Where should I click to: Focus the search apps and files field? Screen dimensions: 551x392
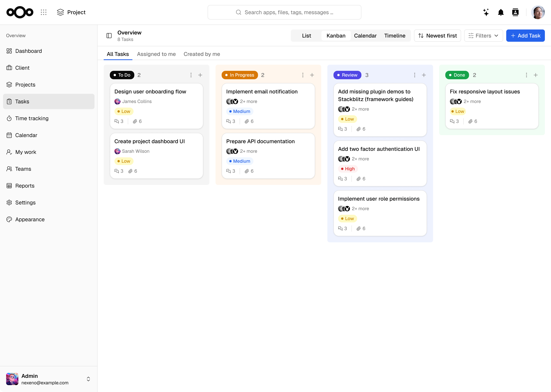(284, 12)
